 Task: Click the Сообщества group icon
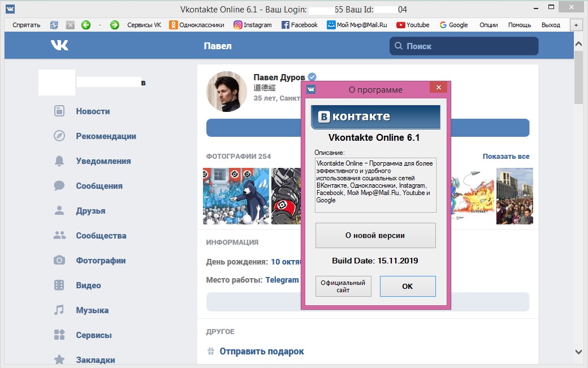(59, 235)
